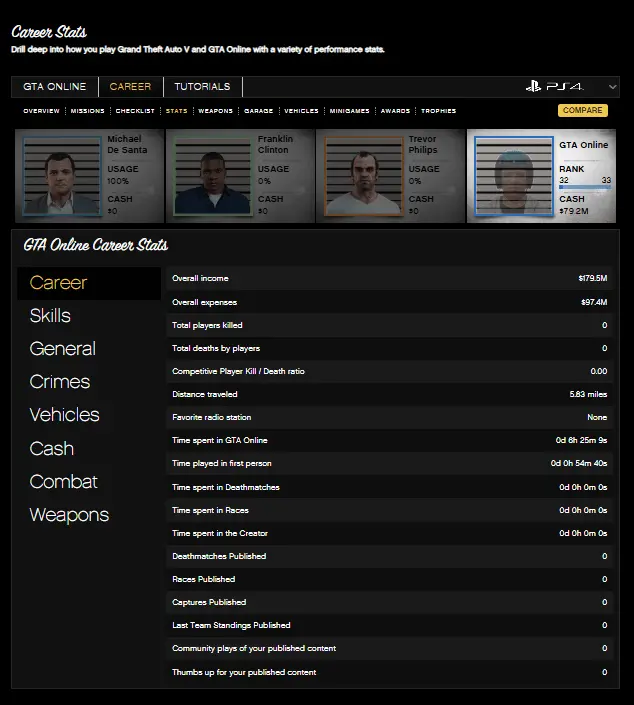Viewport: 634px width, 705px height.
Task: Click the Career Stats page title
Action: [x=49, y=32]
